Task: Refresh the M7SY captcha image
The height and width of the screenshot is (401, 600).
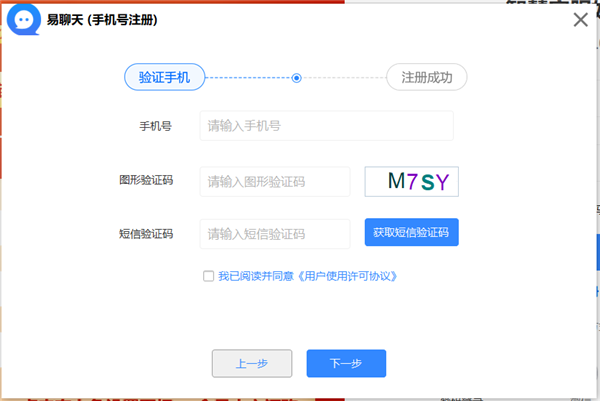Action: [x=412, y=181]
